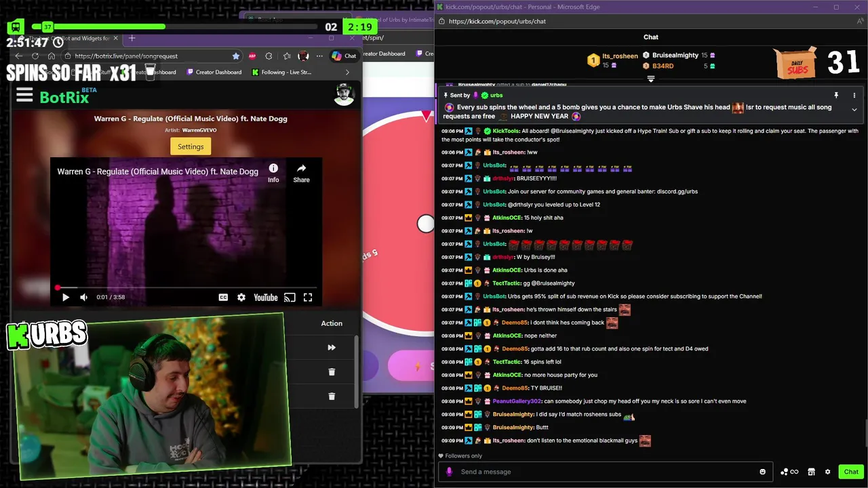
Task: Open the browser profile picture
Action: (303, 56)
